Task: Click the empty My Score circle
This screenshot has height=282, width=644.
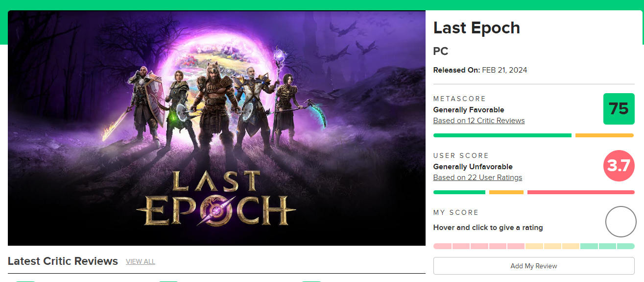Action: pyautogui.click(x=620, y=222)
